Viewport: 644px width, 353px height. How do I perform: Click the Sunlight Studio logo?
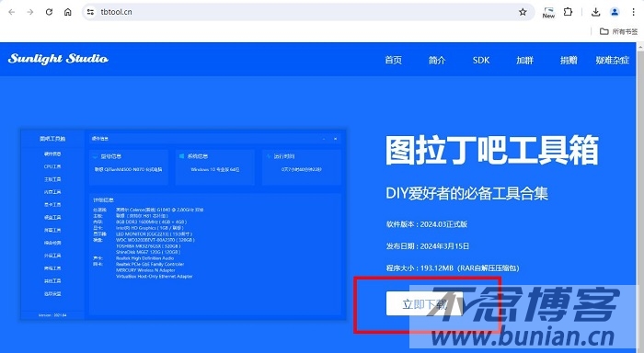tap(58, 59)
